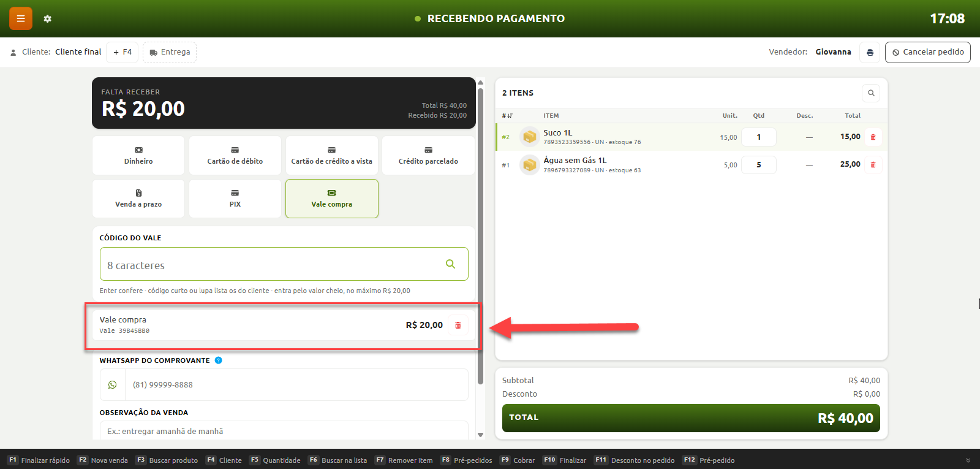Click the WhatsApp phone number field
The height and width of the screenshot is (469, 980).
click(x=296, y=385)
